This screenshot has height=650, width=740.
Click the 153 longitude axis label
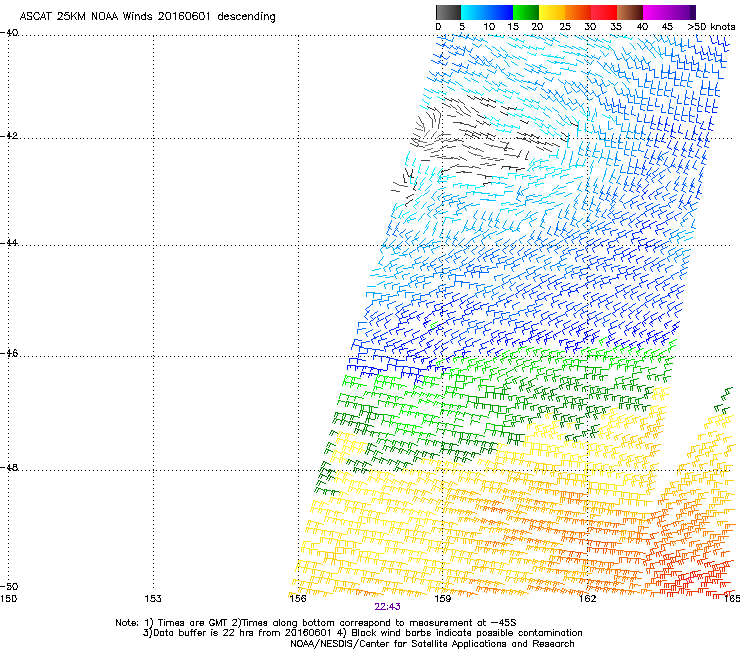coord(153,599)
